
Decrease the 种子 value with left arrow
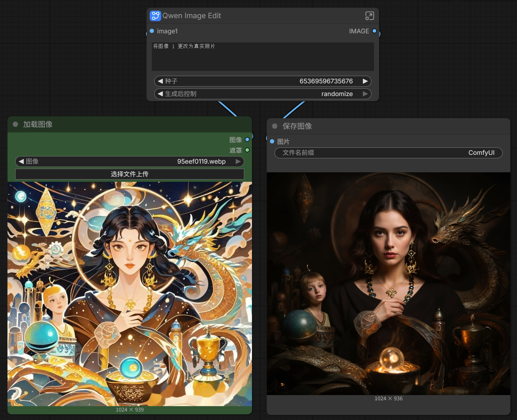[161, 81]
